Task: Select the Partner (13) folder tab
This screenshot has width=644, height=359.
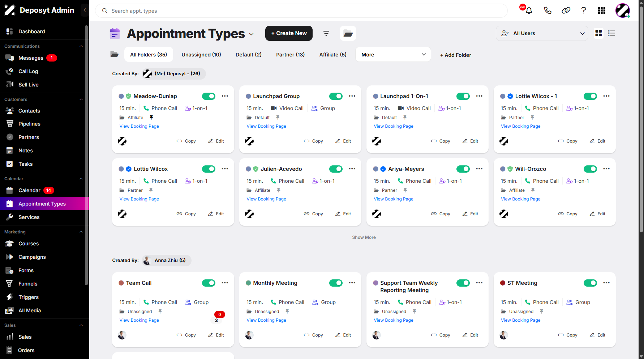Action: click(x=290, y=55)
